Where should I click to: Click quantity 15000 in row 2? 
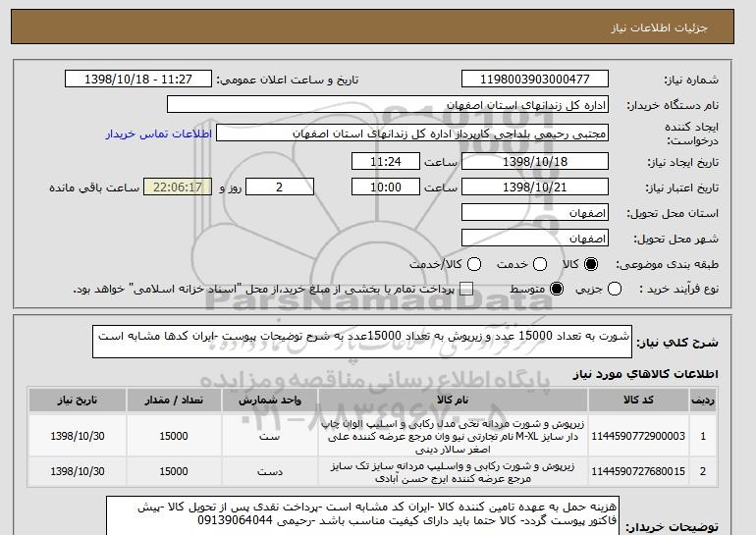pyautogui.click(x=174, y=472)
